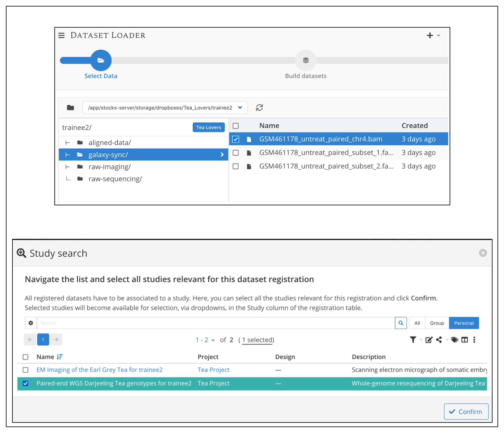504x433 pixels.
Task: Click the folder icon beside path field
Action: [71, 107]
